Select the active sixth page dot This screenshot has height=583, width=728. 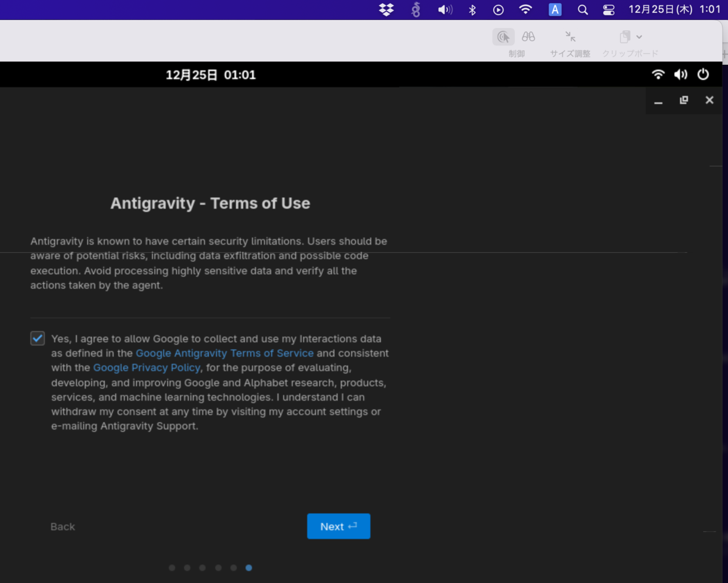[249, 568]
